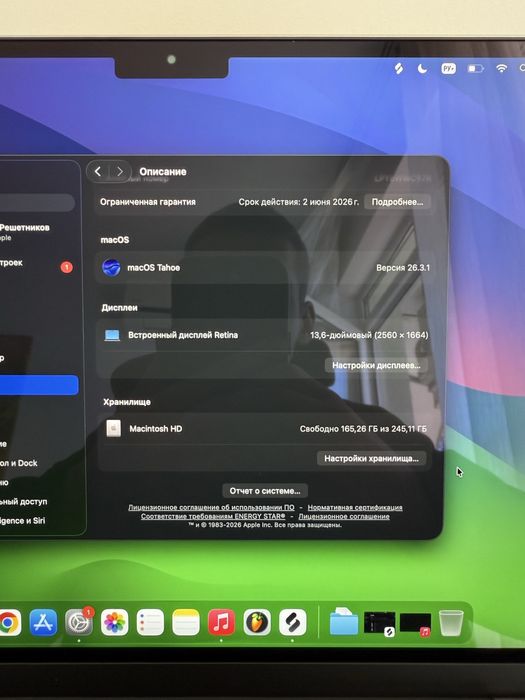
Task: Open battery status in menu bar
Action: tap(475, 69)
